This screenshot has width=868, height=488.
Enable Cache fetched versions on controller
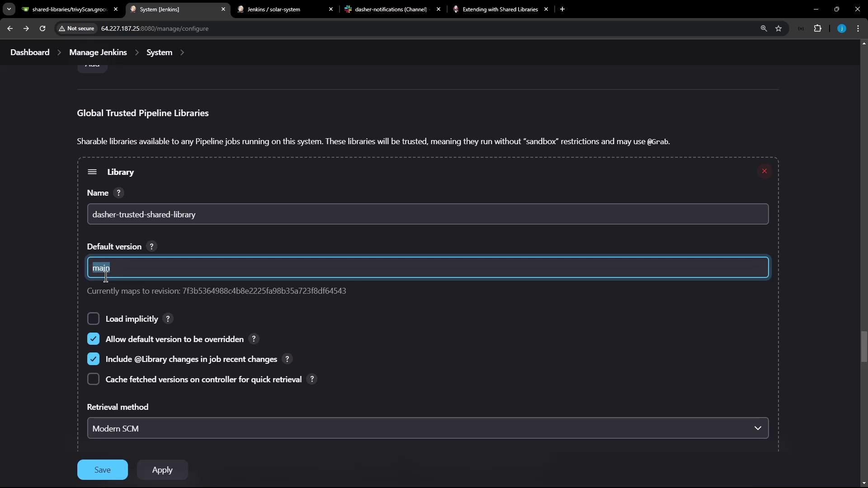[93, 380]
